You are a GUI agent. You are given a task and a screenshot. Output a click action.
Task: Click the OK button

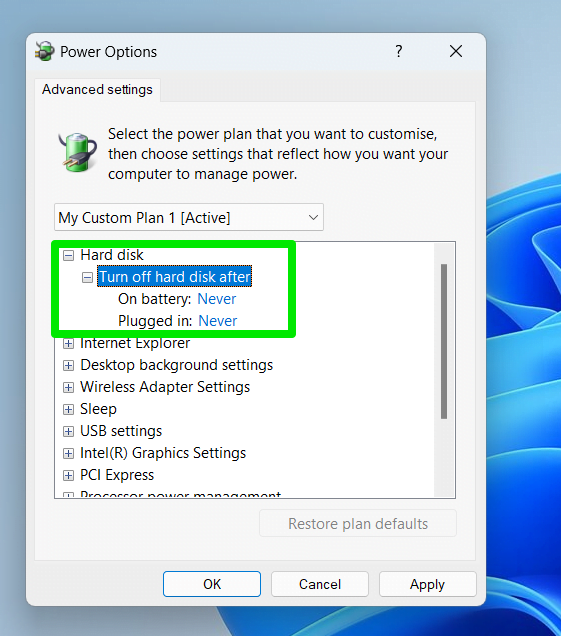pos(212,584)
